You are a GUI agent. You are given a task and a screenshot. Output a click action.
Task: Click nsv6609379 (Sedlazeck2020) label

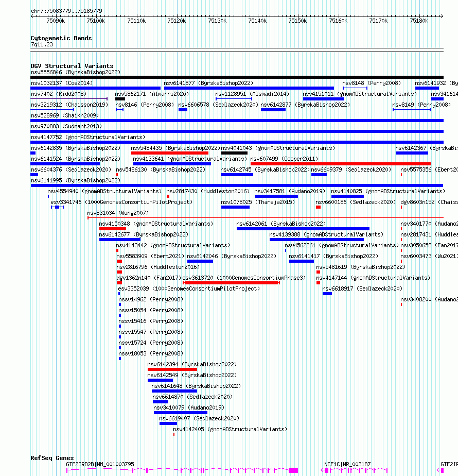point(351,169)
